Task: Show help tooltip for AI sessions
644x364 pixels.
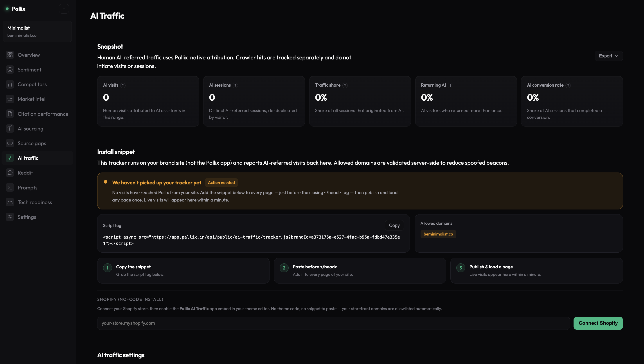Action: 235,86
